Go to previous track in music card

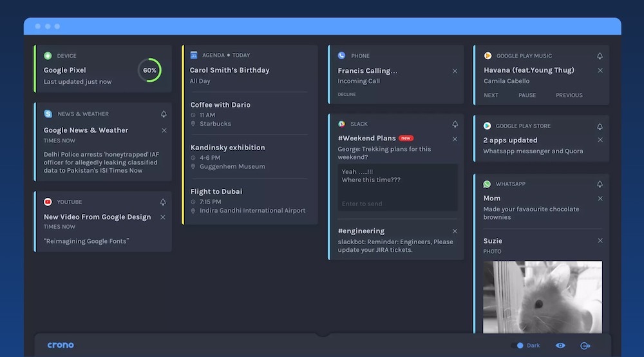click(569, 95)
